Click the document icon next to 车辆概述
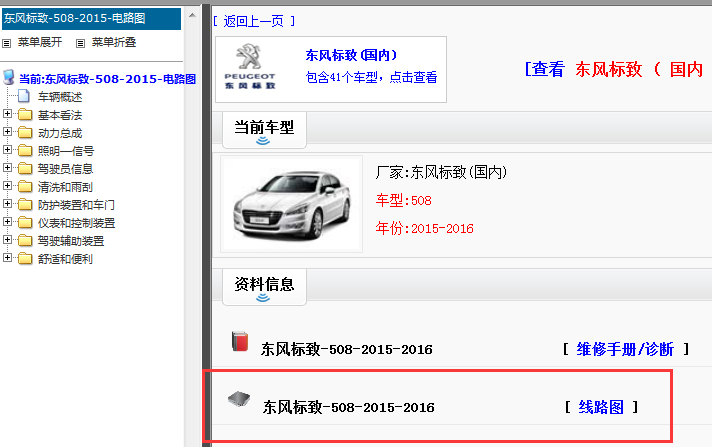Screen dimensions: 712x447 [x=24, y=96]
